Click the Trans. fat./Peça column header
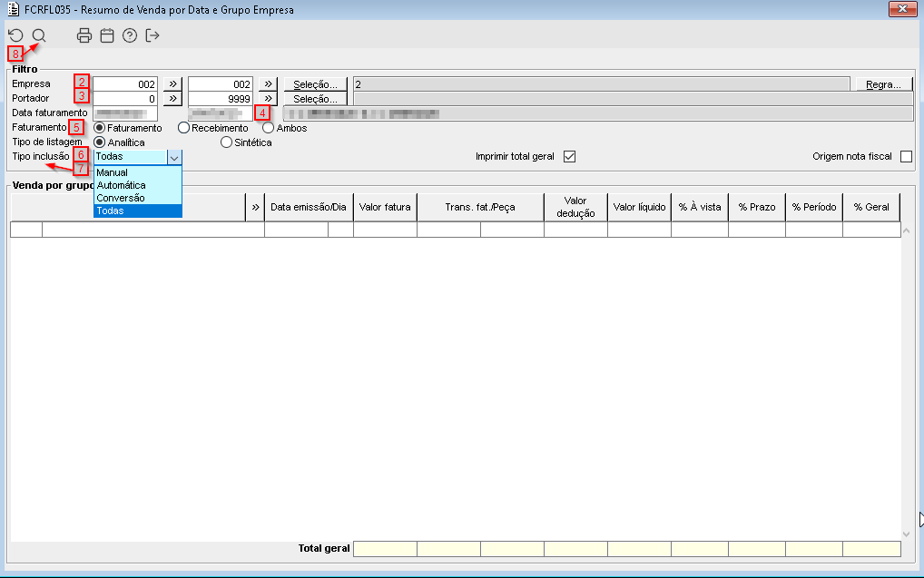Viewport: 924px width, 578px height. coord(480,208)
